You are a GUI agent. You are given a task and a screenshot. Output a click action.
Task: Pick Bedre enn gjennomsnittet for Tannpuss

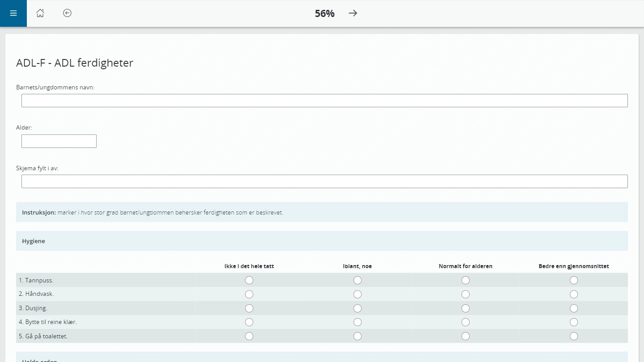click(574, 280)
